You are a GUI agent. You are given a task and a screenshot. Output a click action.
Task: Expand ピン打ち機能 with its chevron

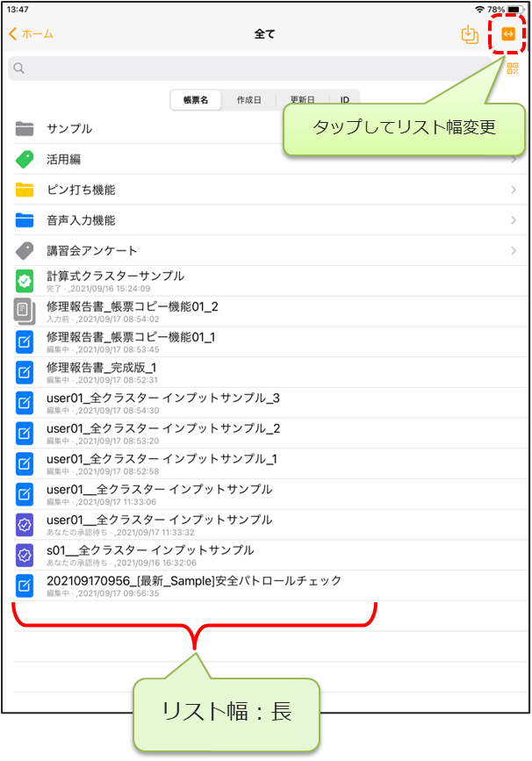514,190
